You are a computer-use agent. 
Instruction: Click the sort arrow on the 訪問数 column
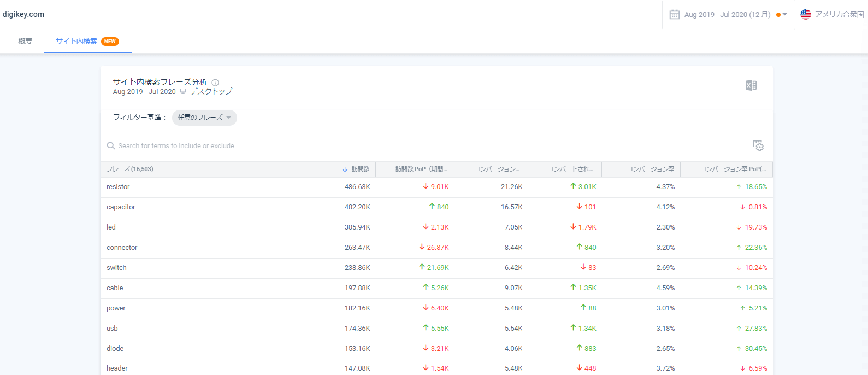pos(345,169)
